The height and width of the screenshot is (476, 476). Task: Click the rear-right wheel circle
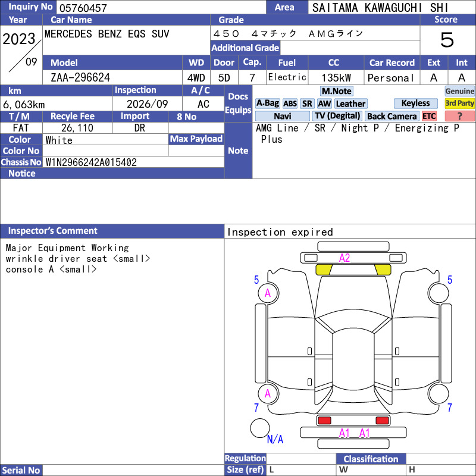(439, 394)
